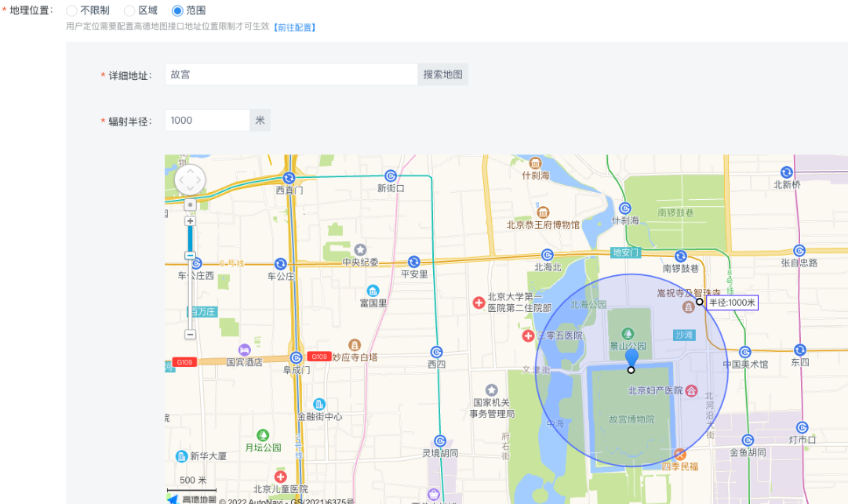
Task: Choose the 区域 radio option
Action: [x=130, y=11]
